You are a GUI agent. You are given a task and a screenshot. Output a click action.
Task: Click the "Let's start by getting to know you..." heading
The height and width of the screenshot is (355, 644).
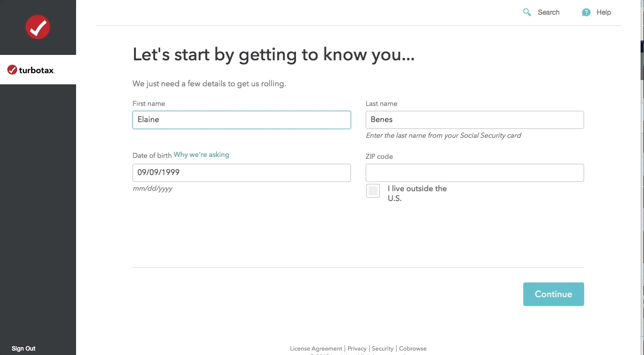(x=273, y=54)
